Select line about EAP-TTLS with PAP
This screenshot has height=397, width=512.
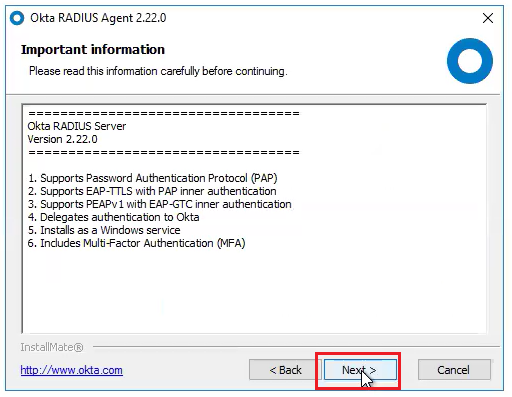(x=152, y=191)
